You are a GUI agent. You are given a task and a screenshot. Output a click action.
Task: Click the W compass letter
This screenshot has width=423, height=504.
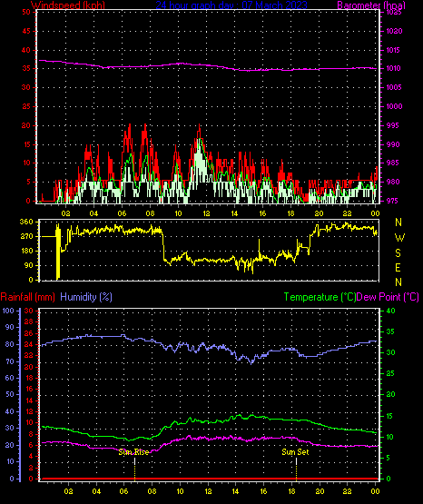(x=399, y=238)
